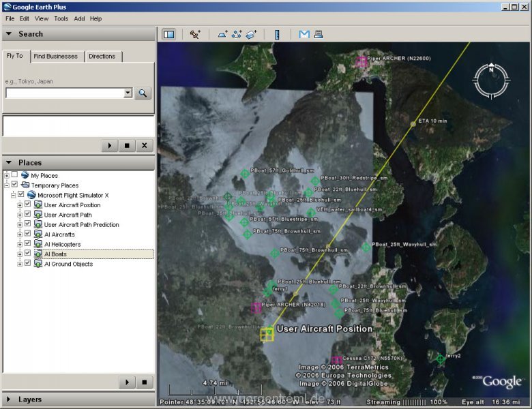The image size is (532, 409).
Task: Select the Fly To tab
Action: pyautogui.click(x=15, y=56)
